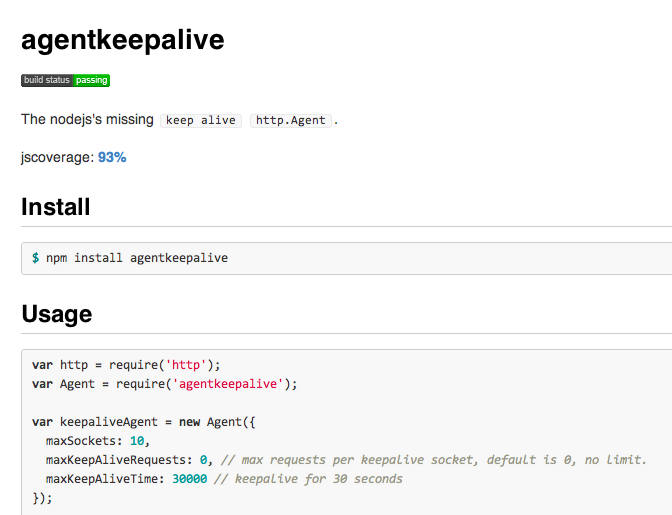Click the closing '});' code line
The image size is (672, 515).
click(x=42, y=498)
